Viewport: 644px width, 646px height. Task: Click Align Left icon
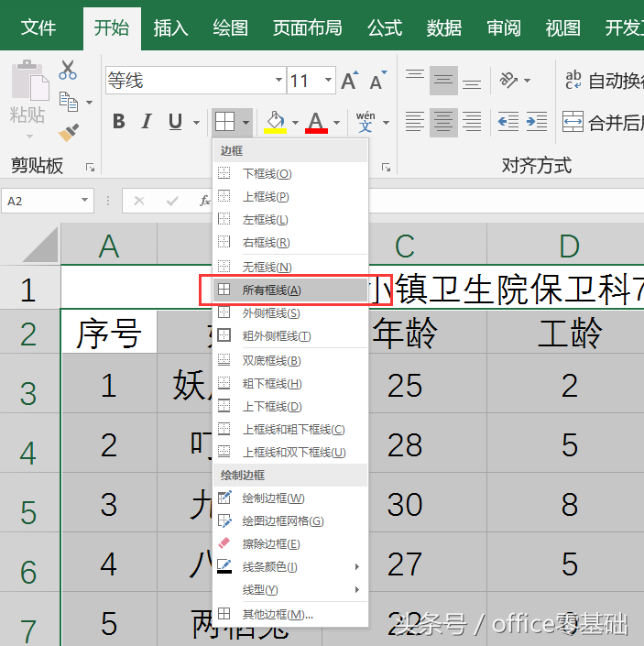pos(415,123)
